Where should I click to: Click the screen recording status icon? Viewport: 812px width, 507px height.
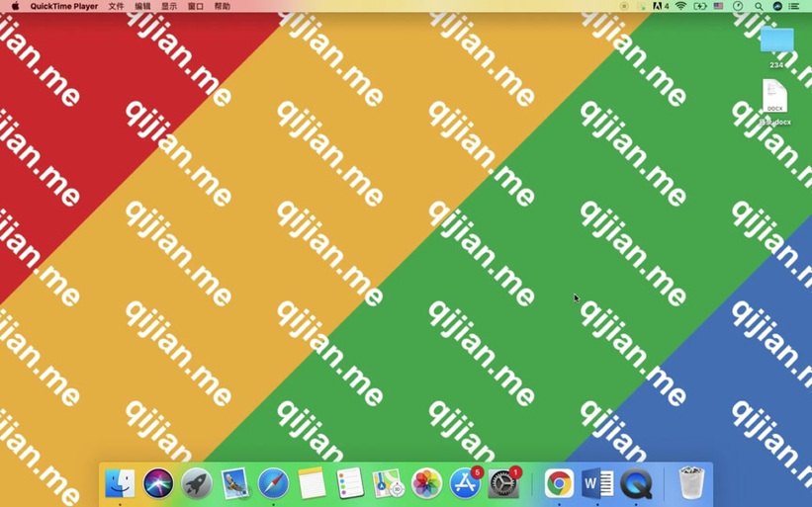coord(624,6)
